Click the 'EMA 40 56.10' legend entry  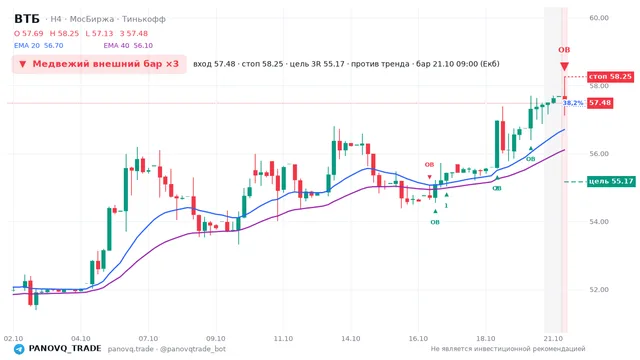pos(128,46)
